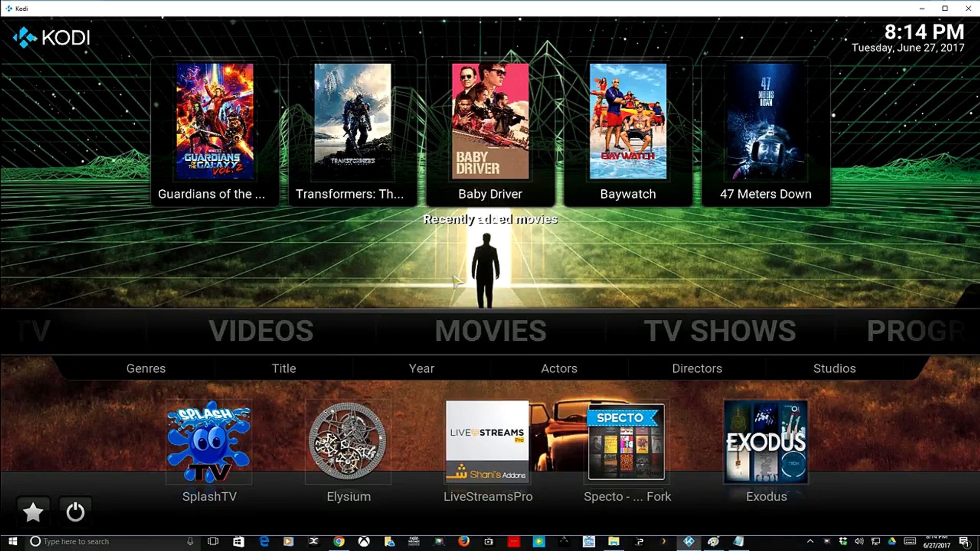Viewport: 980px width, 551px height.
Task: Click the Windows search box
Action: coord(112,541)
